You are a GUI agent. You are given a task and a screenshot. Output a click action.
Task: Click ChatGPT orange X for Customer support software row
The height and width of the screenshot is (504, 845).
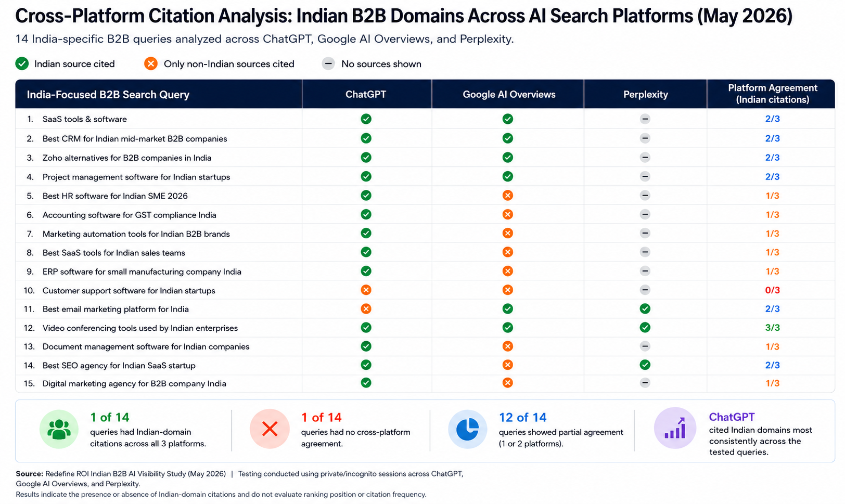(x=366, y=290)
